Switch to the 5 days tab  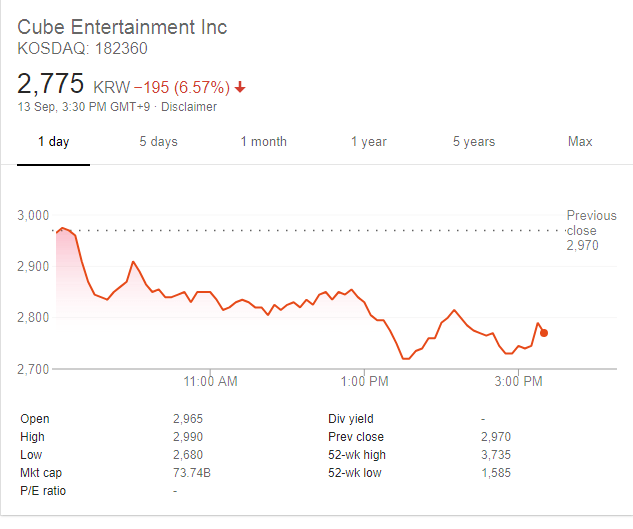pos(158,142)
